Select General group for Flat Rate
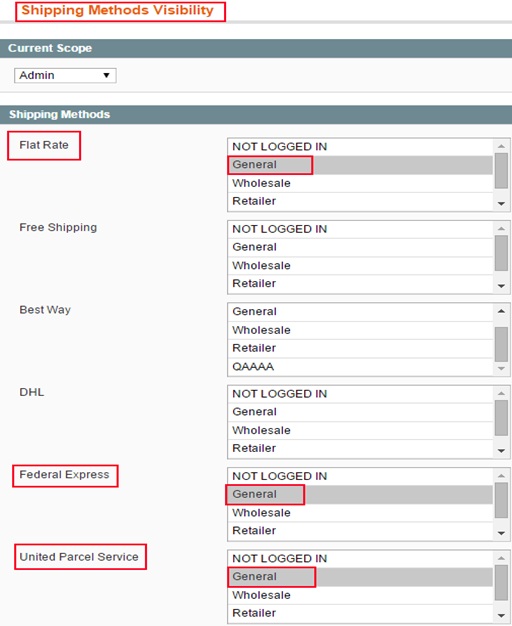Image resolution: width=512 pixels, height=626 pixels. (x=360, y=165)
